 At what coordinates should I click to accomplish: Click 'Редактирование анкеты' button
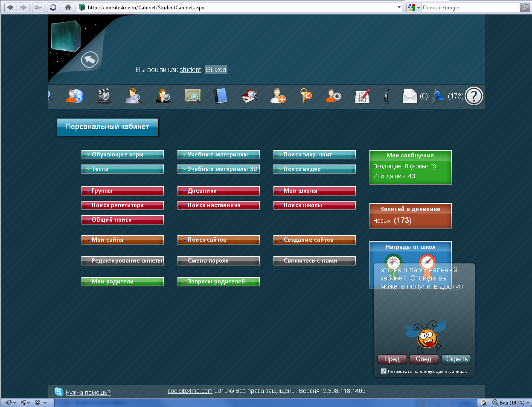(x=122, y=261)
